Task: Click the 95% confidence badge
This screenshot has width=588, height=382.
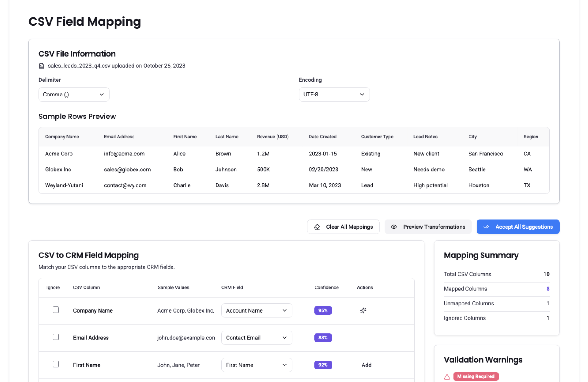Action: (323, 310)
